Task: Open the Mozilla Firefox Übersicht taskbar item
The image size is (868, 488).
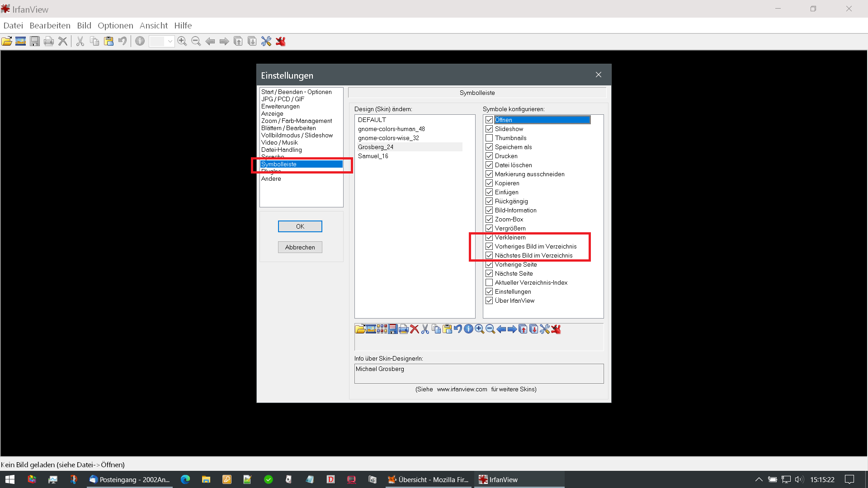Action: (428, 479)
